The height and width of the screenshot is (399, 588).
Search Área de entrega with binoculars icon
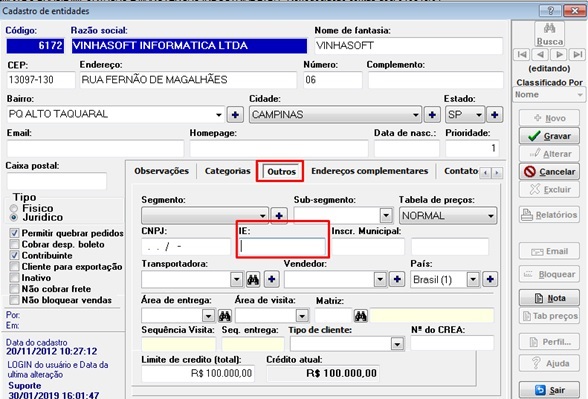(x=225, y=316)
